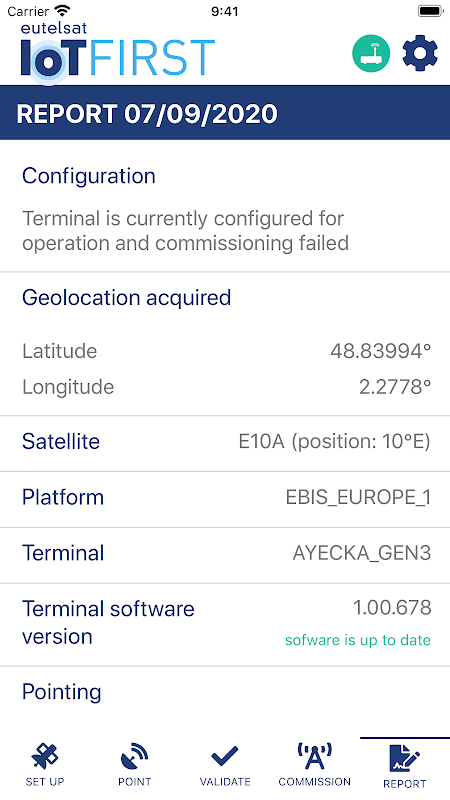450x800 pixels.
Task: Tap the Platform EBIS_EUROPE_1 row
Action: point(225,497)
